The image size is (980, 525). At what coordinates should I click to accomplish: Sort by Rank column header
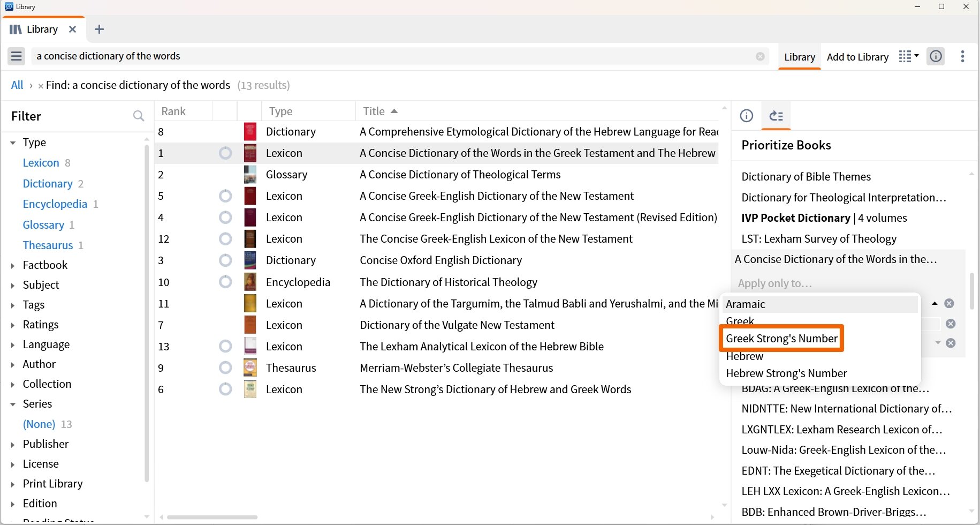(x=173, y=111)
